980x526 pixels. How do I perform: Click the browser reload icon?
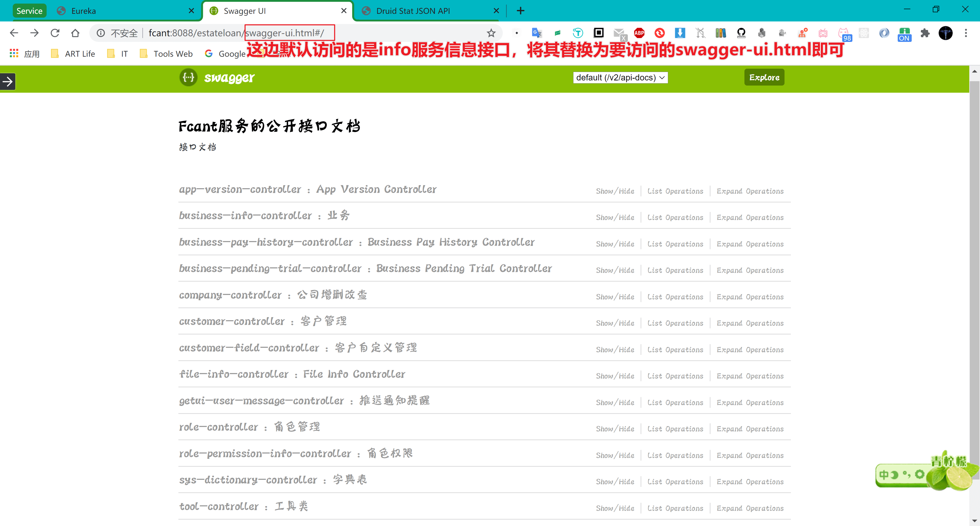tap(55, 33)
